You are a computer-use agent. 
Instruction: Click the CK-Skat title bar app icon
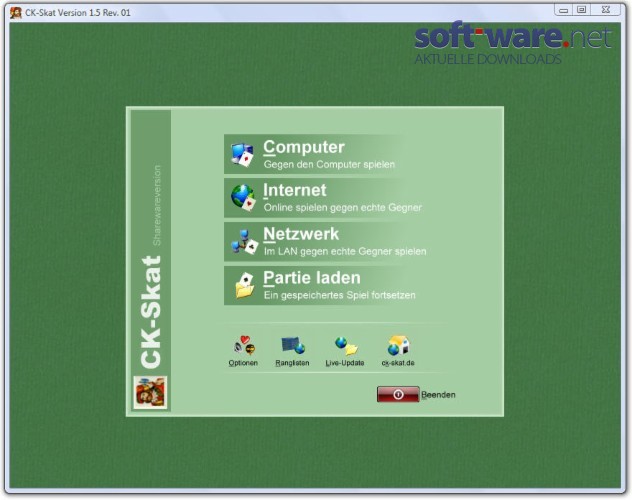16,13
